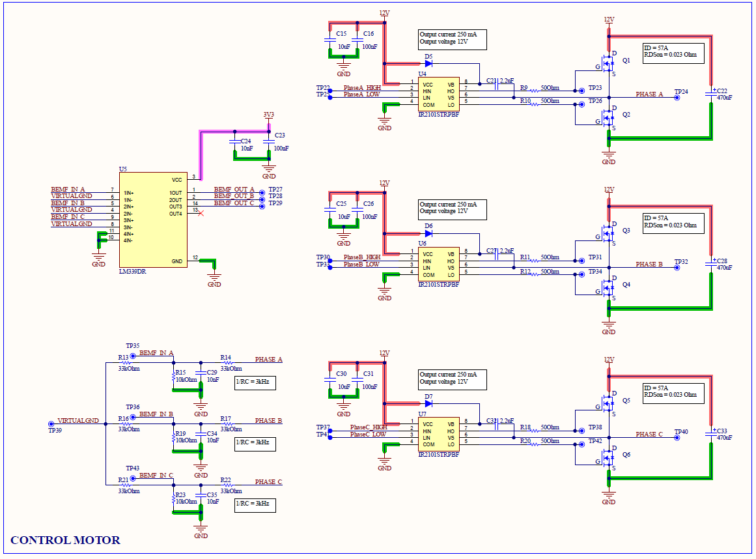Select test point TP24 on PHASE A
This screenshot has width=756, height=559.
point(677,98)
